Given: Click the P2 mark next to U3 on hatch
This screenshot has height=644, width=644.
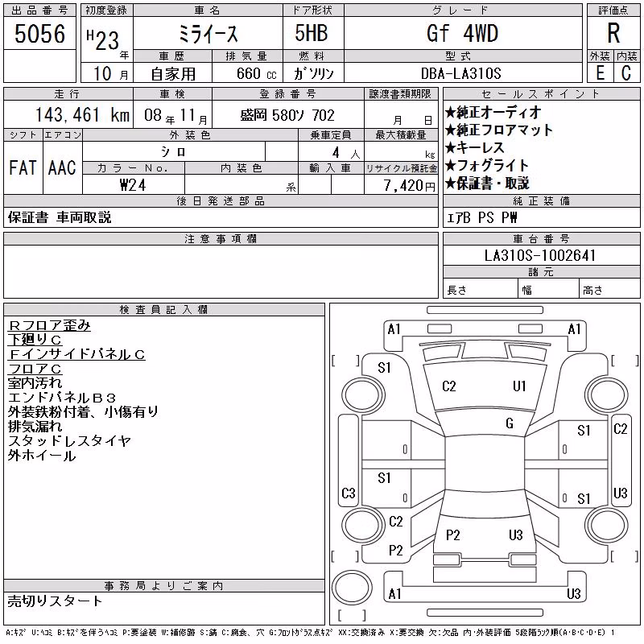Looking at the screenshot, I should 452,535.
